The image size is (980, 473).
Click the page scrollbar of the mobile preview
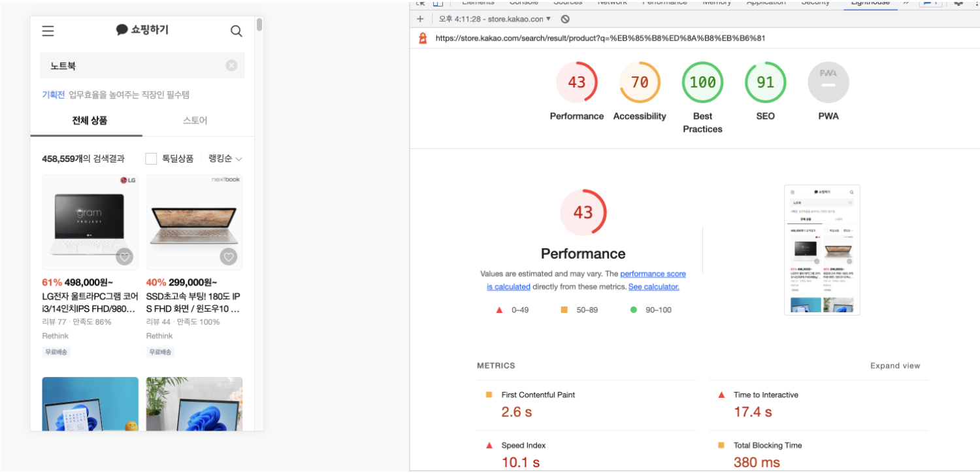click(x=259, y=25)
